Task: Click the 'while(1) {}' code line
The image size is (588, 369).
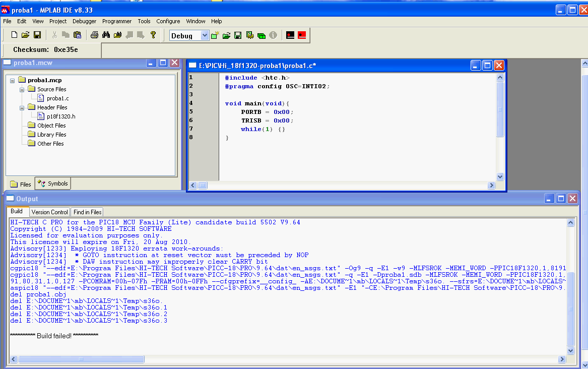Action: (263, 129)
